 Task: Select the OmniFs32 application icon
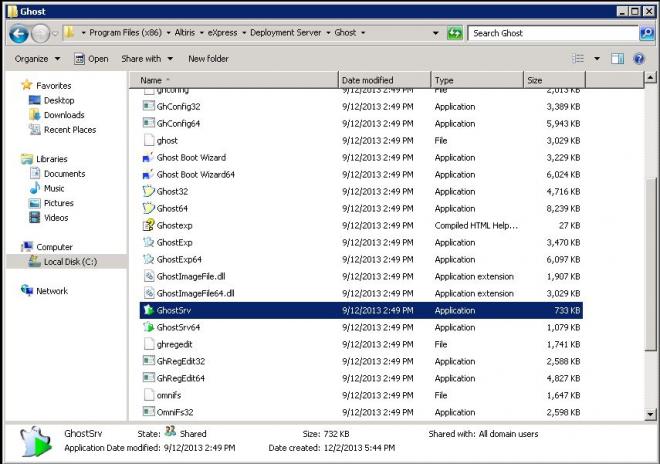tap(148, 411)
